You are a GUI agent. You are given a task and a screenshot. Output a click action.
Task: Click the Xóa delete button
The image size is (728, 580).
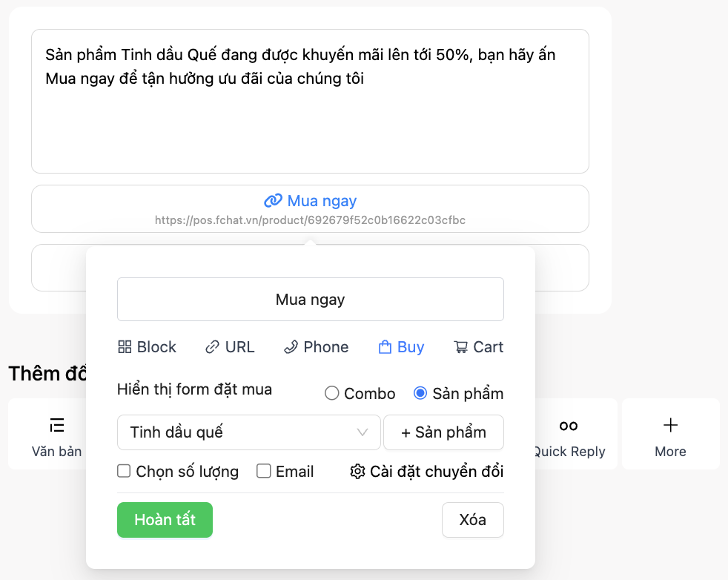pyautogui.click(x=472, y=520)
